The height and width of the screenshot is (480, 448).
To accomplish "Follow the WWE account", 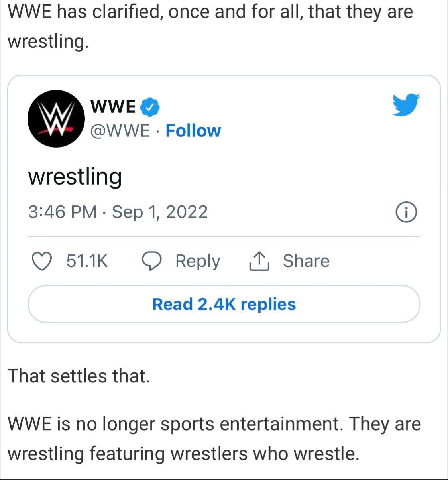I will (193, 130).
